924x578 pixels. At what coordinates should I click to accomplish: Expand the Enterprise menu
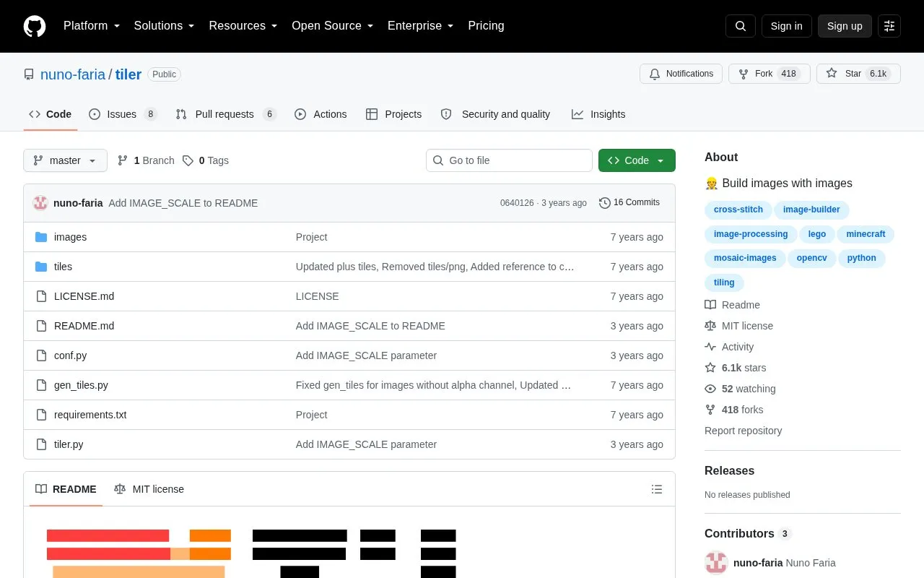click(421, 26)
